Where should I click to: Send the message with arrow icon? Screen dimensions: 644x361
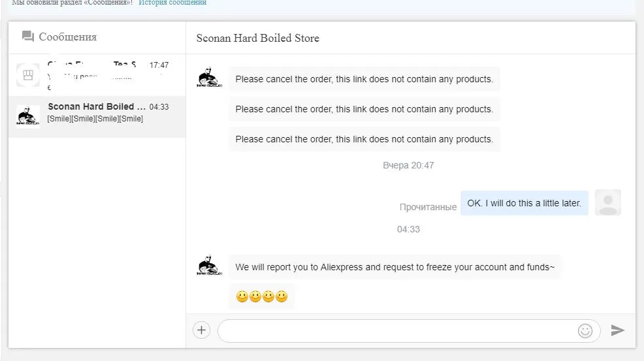(x=617, y=330)
